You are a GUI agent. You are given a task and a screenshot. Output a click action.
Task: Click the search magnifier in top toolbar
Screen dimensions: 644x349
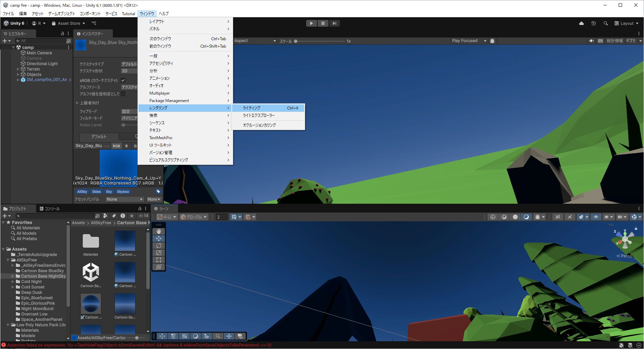point(605,23)
